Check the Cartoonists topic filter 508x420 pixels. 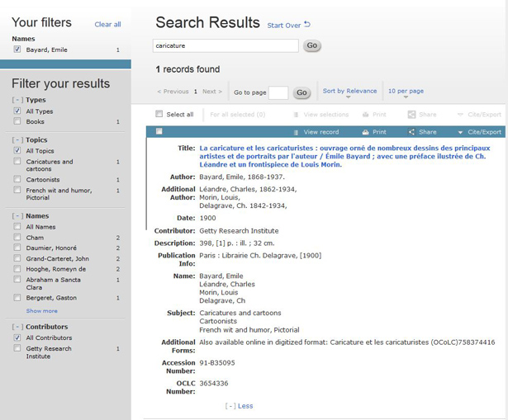coord(17,179)
